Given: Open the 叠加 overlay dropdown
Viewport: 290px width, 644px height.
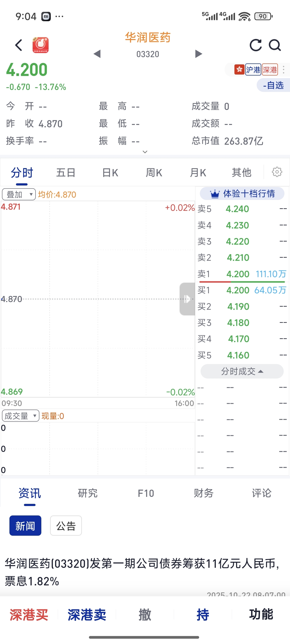Looking at the screenshot, I should (19, 194).
